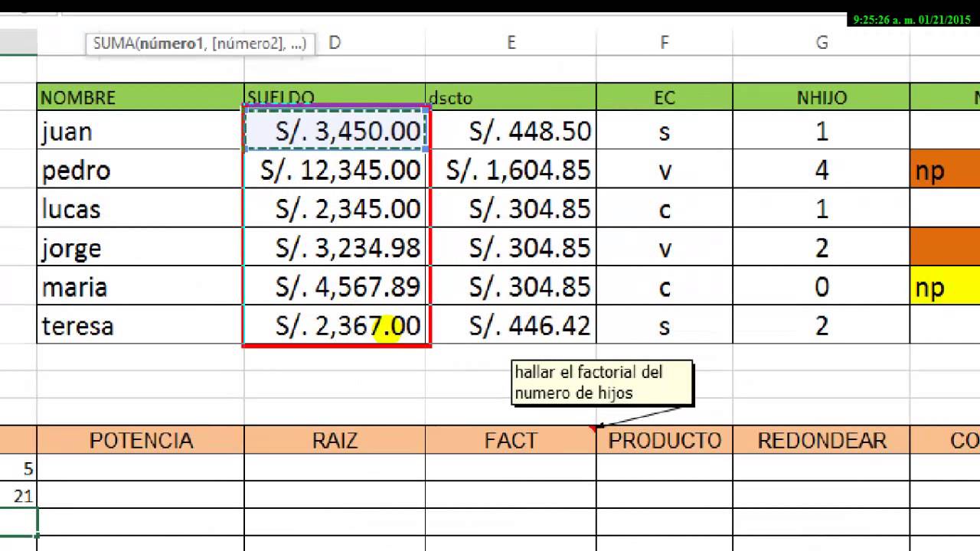This screenshot has width=980, height=551.
Task: Click maria's EC cell with c
Action: (x=665, y=287)
